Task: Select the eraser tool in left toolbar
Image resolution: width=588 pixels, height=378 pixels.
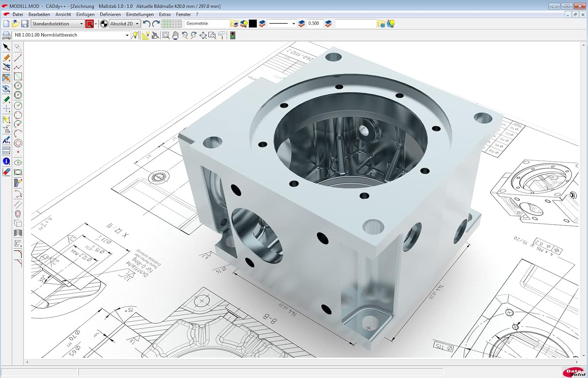Action: click(6, 172)
